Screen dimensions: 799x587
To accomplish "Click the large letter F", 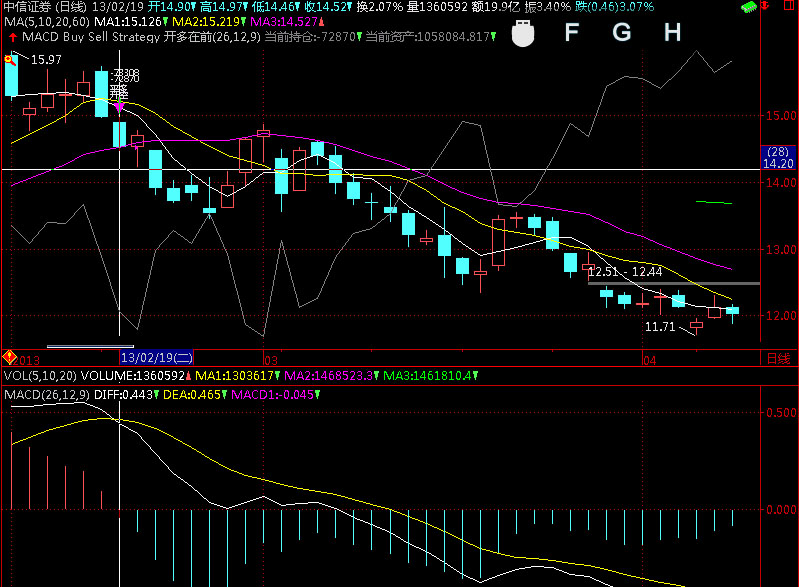I will 572,33.
